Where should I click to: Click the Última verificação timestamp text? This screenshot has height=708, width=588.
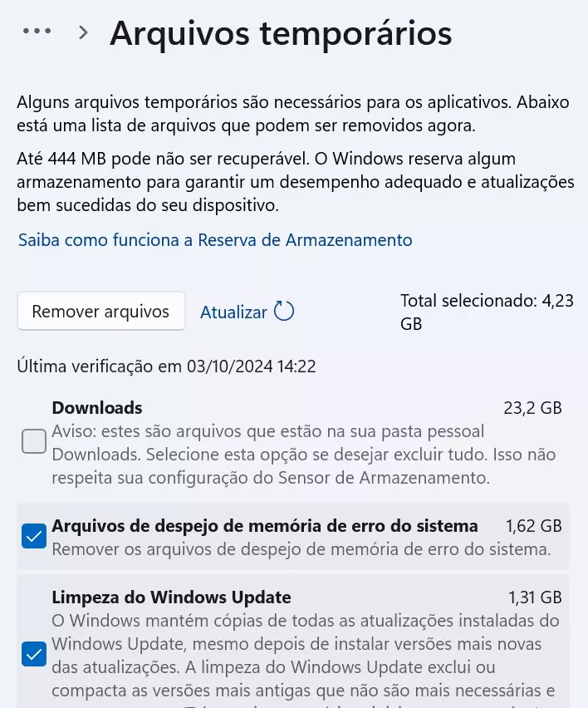(x=167, y=366)
